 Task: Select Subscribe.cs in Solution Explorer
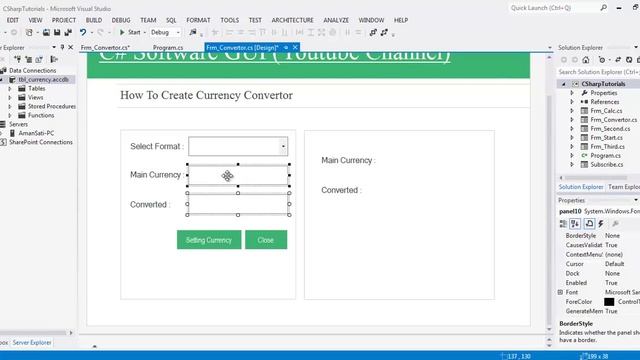click(x=607, y=164)
